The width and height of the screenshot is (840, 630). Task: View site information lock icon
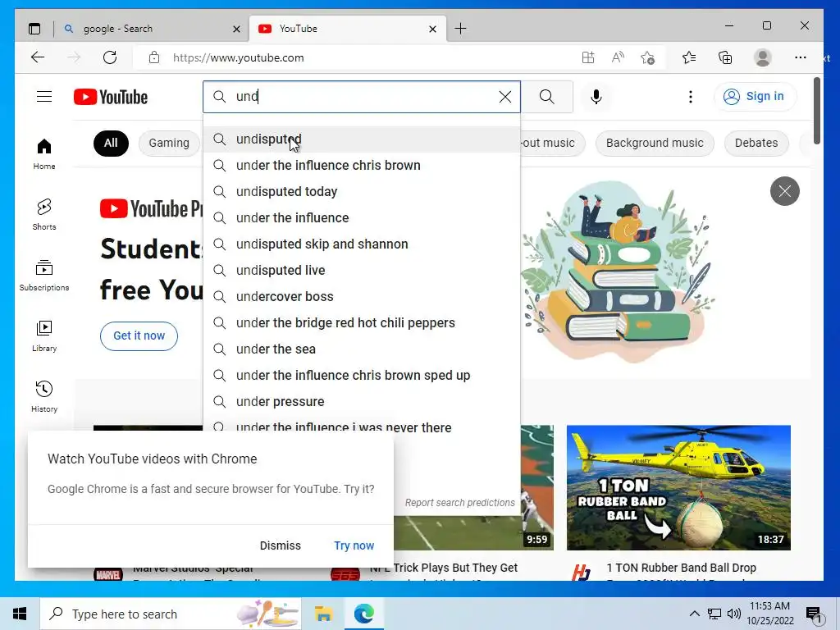[154, 57]
